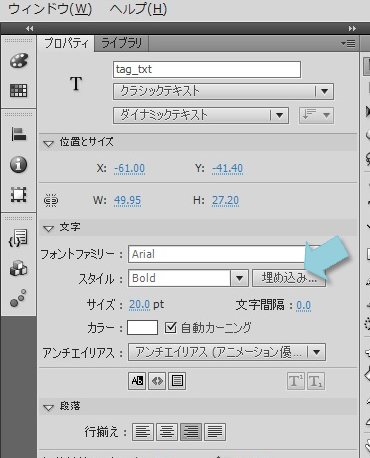Collapse the 位置とサイズ section
The height and width of the screenshot is (458, 370).
(x=49, y=143)
